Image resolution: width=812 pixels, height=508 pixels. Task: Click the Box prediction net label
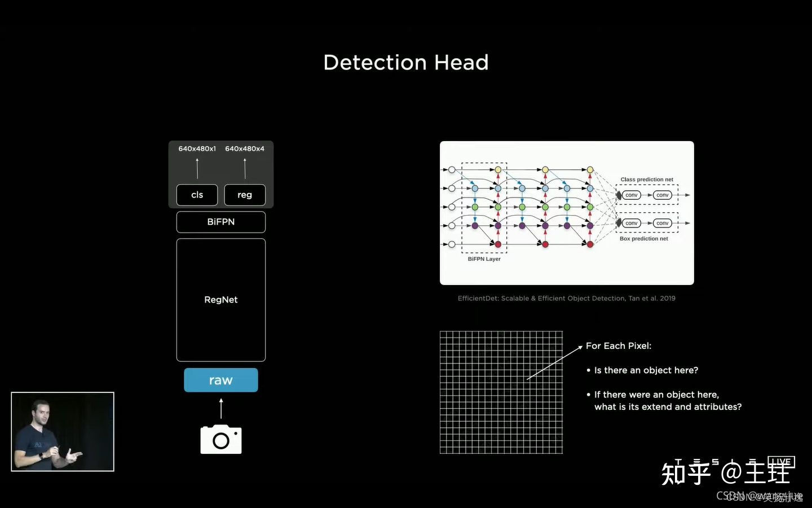pyautogui.click(x=644, y=239)
